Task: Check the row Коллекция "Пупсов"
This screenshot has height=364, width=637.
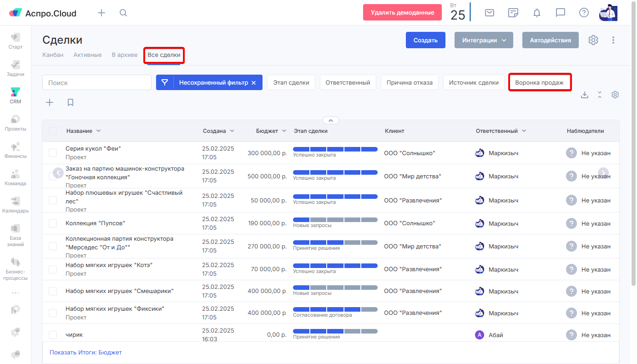Action: point(53,223)
